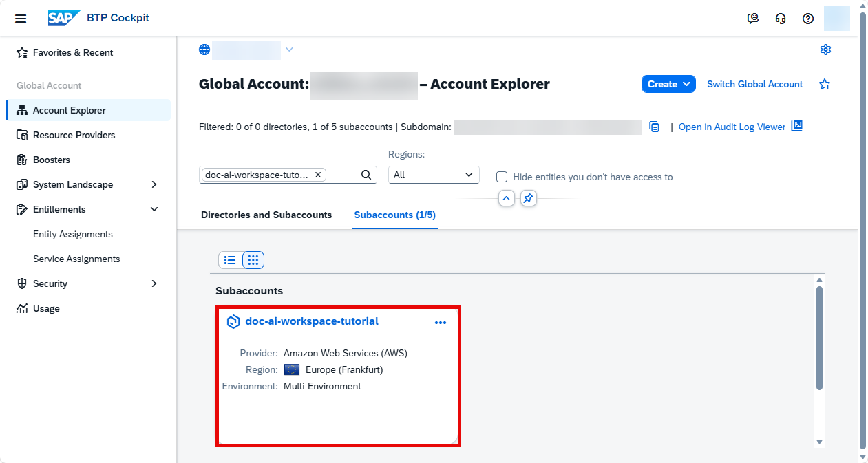Click the Favorites & Recent star icon
Image resolution: width=868 pixels, height=463 pixels.
pyautogui.click(x=21, y=52)
